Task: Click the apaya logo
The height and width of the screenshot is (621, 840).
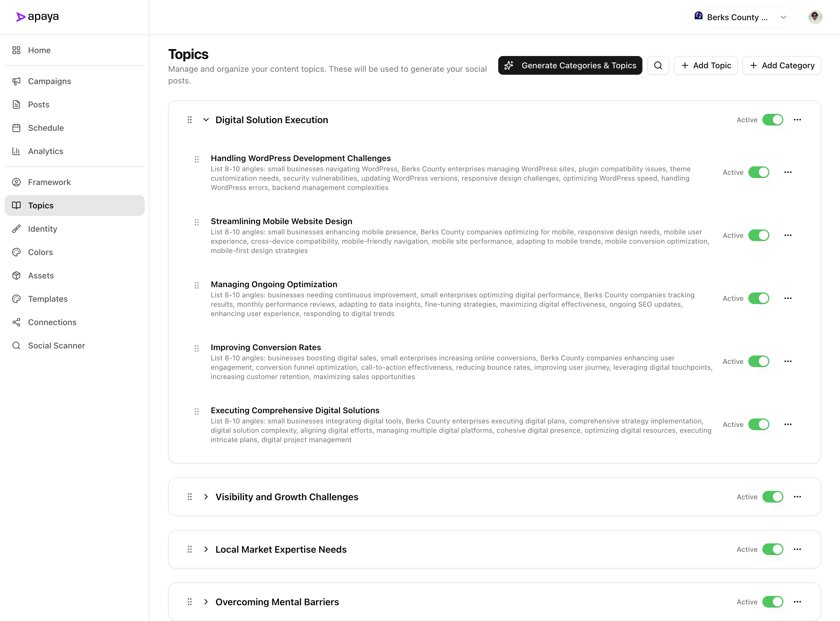Action: pos(38,17)
